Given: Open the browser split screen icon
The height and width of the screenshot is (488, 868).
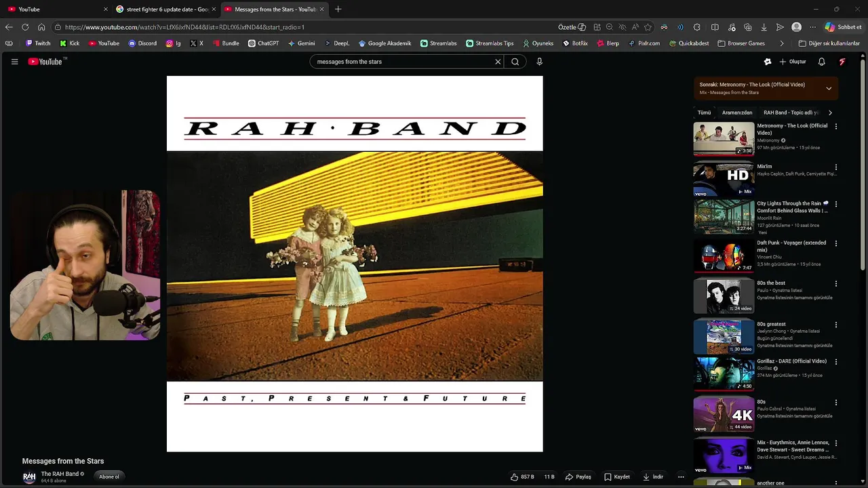Looking at the screenshot, I should click(x=715, y=27).
